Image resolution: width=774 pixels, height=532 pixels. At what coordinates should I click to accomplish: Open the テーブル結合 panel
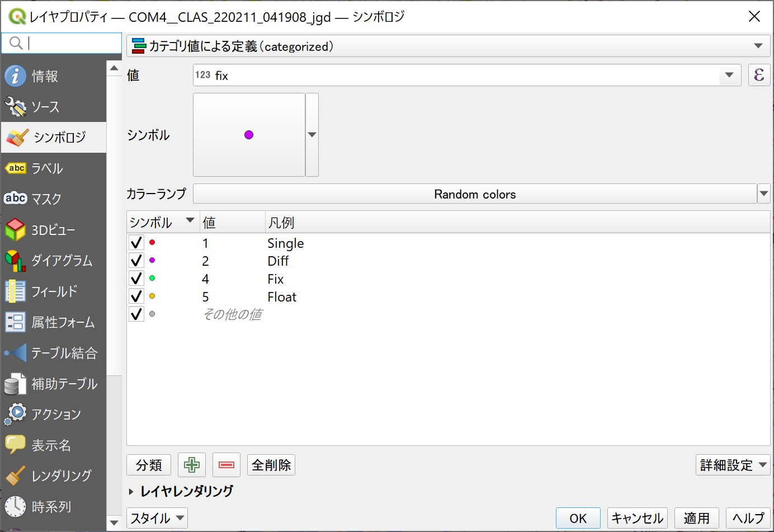point(53,352)
